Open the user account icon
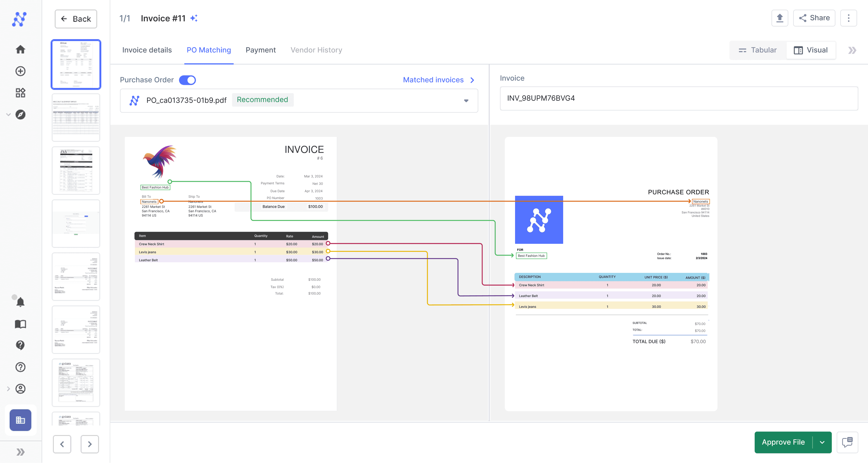This screenshot has height=463, width=868. coord(20,388)
